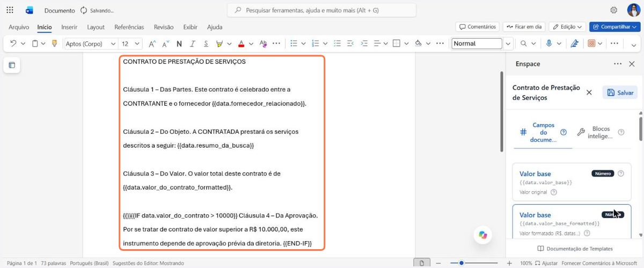Open more font options ellipsis
Image resolution: width=644 pixels, height=268 pixels.
pos(276,44)
